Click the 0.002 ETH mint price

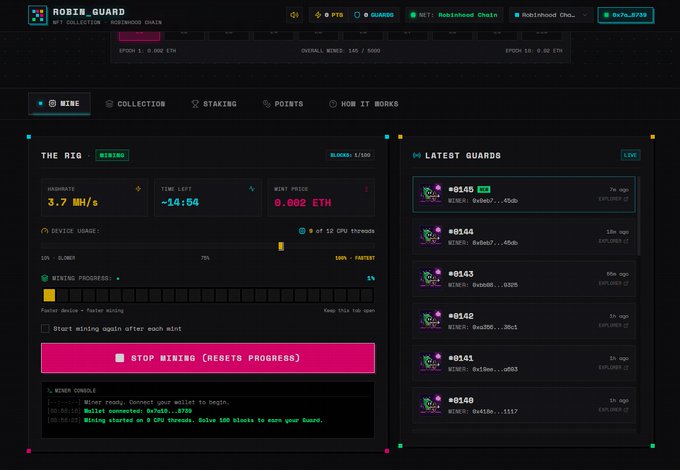click(x=303, y=202)
